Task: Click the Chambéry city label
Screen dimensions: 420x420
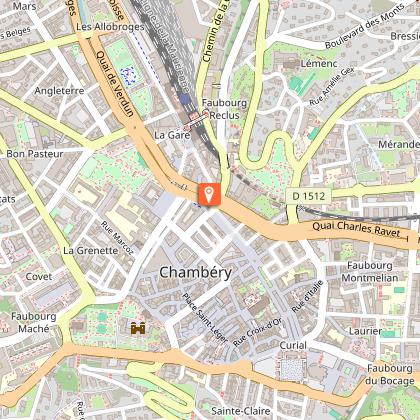Action: (196, 273)
